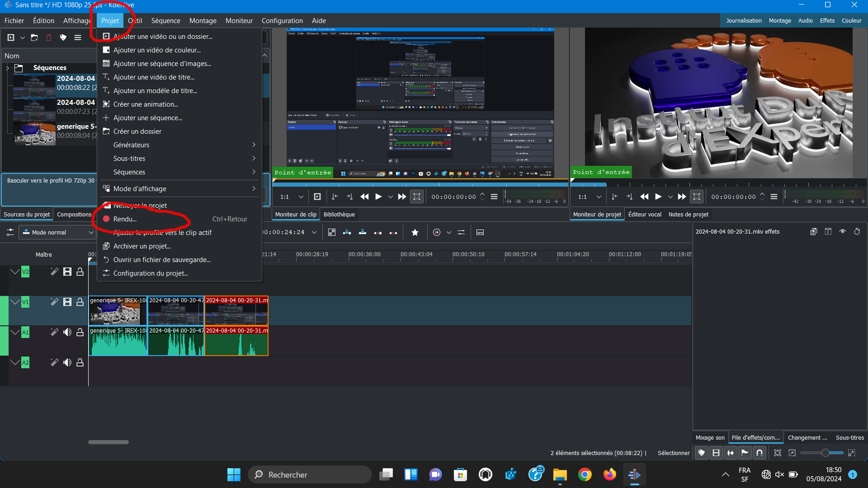The height and width of the screenshot is (488, 868).
Task: Expand the Séquences submenu in Projet menu
Action: coord(179,172)
